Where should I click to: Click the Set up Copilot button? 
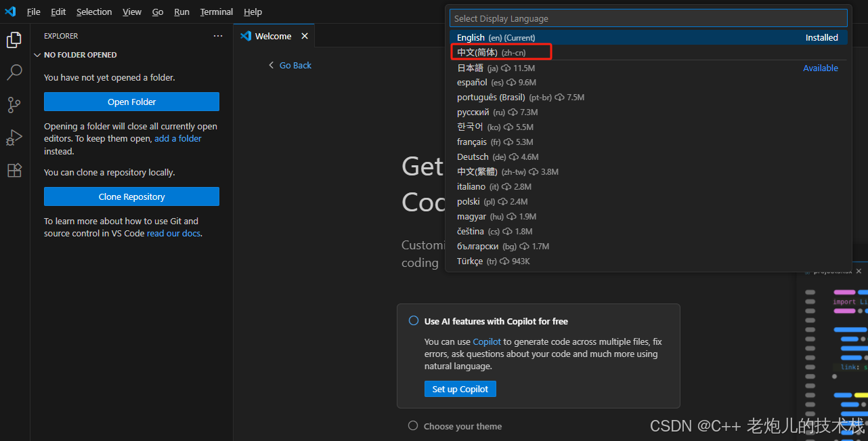coord(460,389)
